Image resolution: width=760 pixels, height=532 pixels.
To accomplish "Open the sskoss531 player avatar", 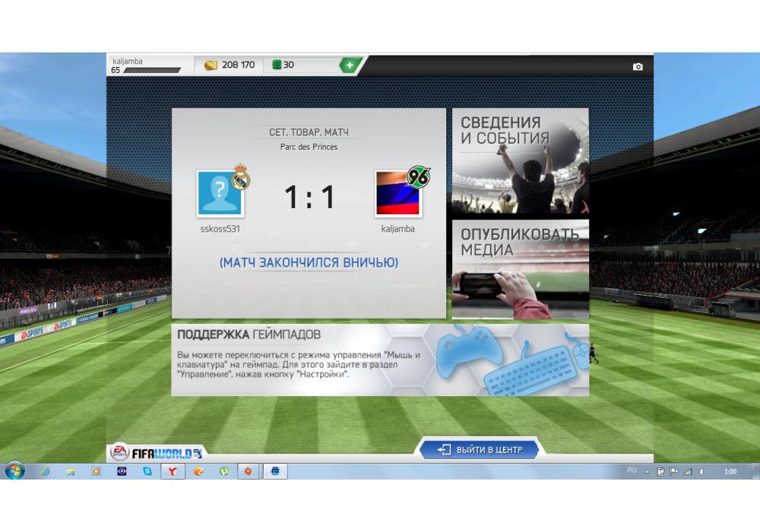I will click(220, 192).
